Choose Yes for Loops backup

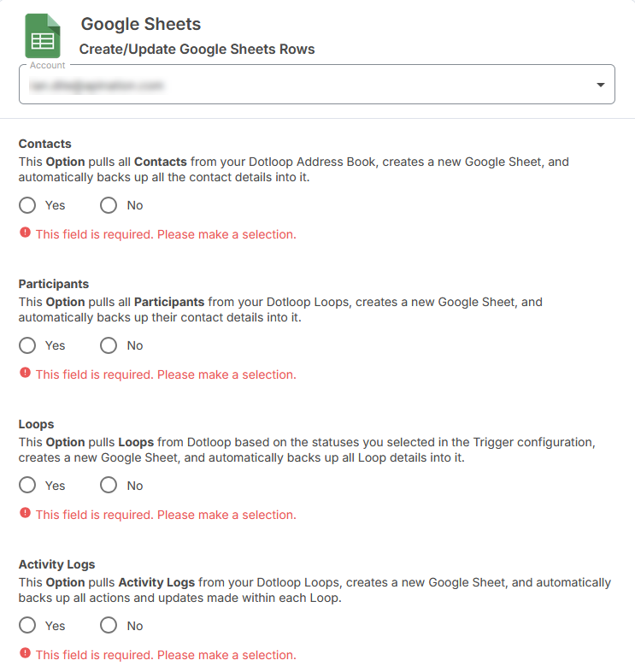[27, 486]
